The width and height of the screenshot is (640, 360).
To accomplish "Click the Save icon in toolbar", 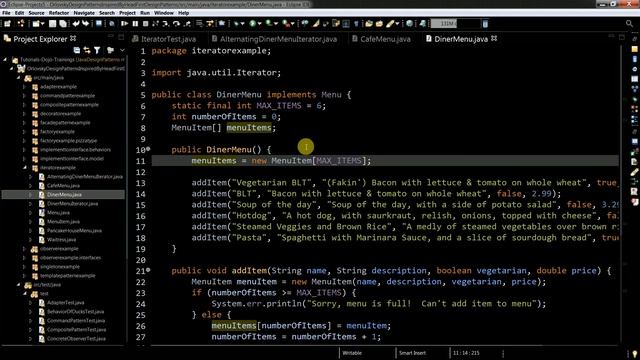I will 52,24.
